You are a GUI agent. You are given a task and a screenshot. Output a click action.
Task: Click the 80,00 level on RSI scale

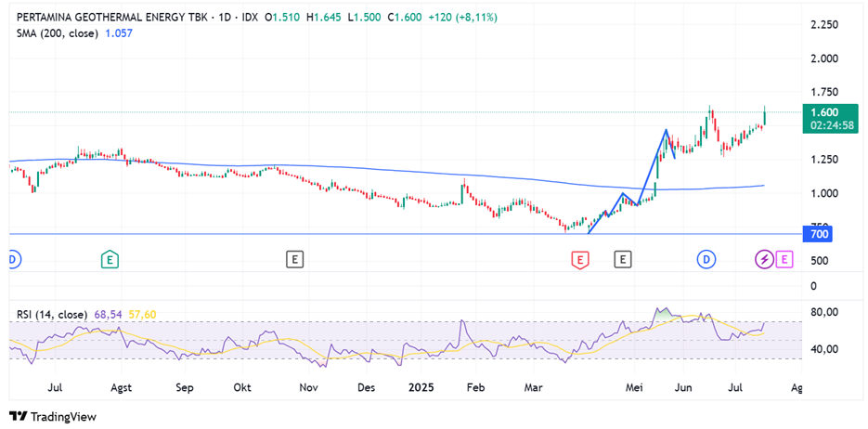click(x=823, y=312)
